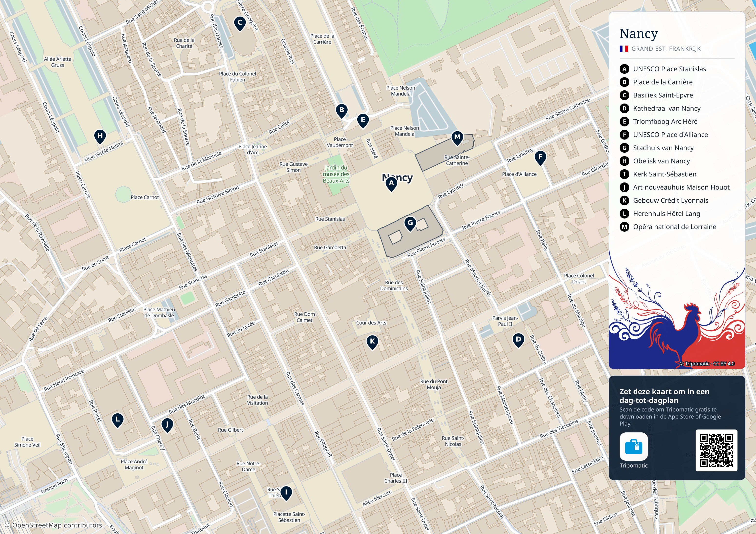Click the '© OpenStreetMap contributors' attribution
Image resolution: width=756 pixels, height=534 pixels.
tap(53, 525)
